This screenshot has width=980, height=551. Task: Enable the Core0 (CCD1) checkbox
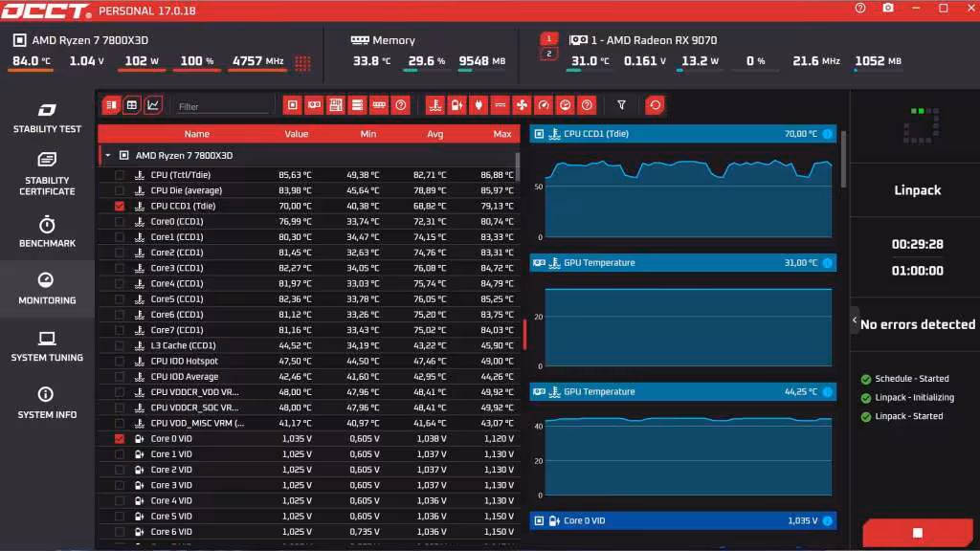(120, 222)
